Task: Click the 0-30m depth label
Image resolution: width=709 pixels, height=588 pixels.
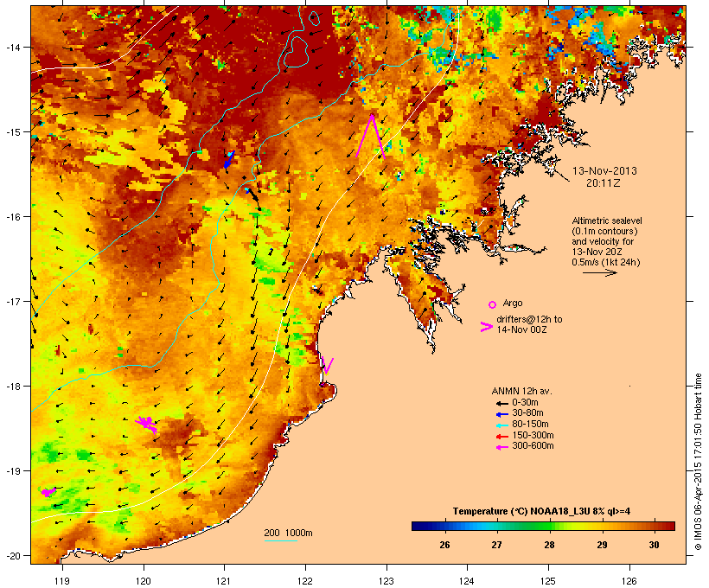Action: [525, 403]
